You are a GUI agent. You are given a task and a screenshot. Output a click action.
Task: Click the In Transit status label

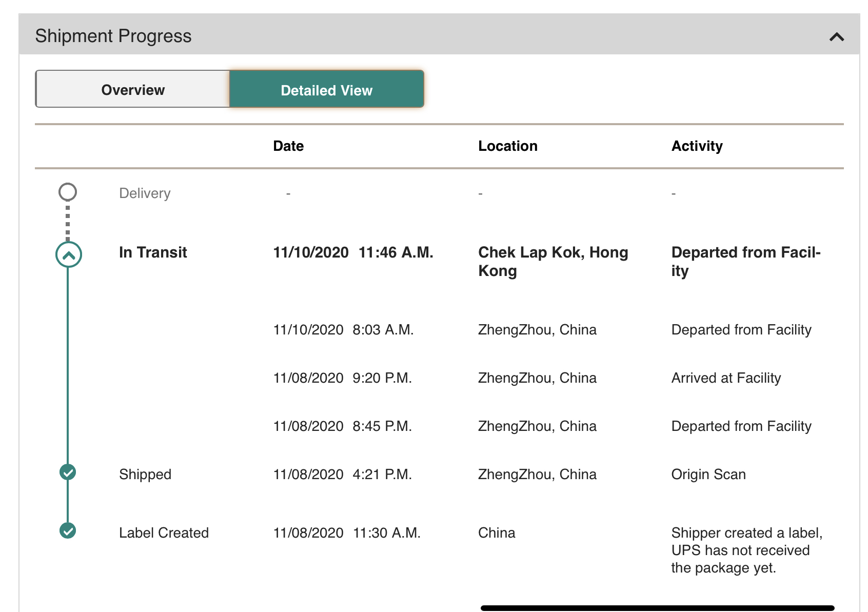153,252
